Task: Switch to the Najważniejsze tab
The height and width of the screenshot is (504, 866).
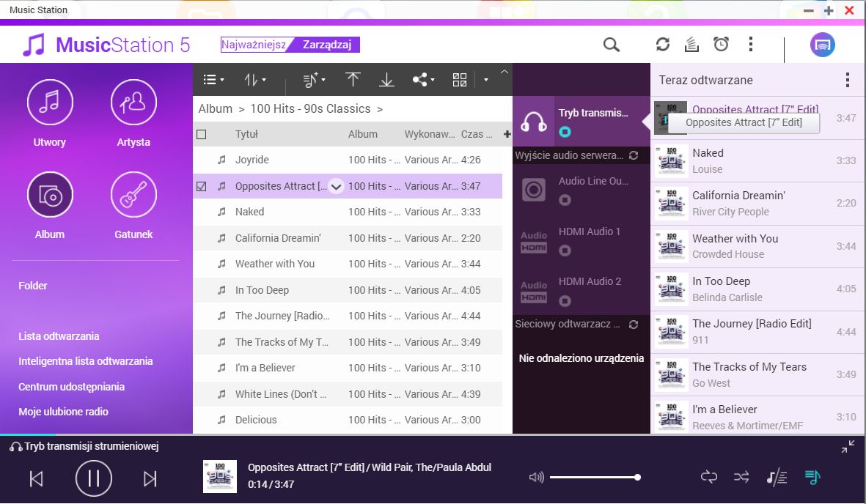Action: [x=254, y=45]
